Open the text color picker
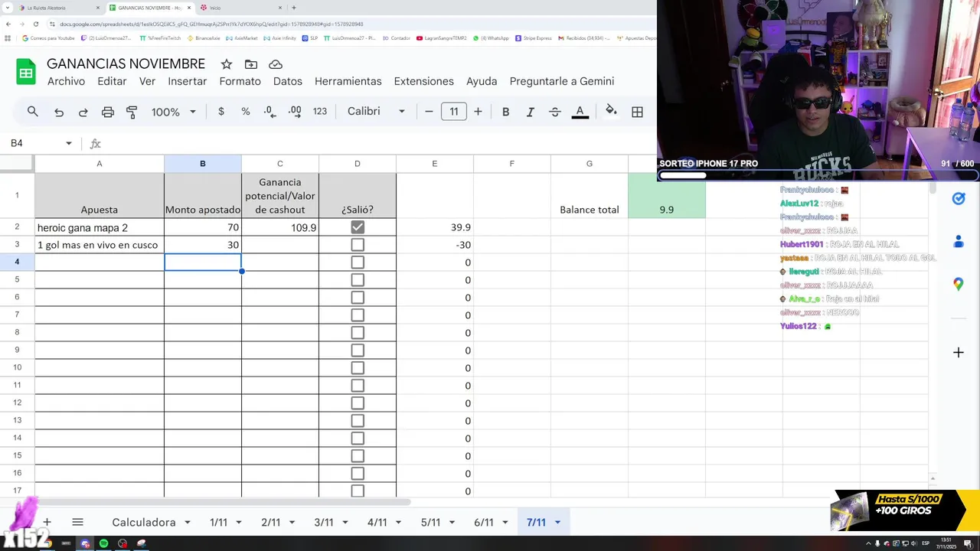The height and width of the screenshot is (551, 980). pos(580,112)
